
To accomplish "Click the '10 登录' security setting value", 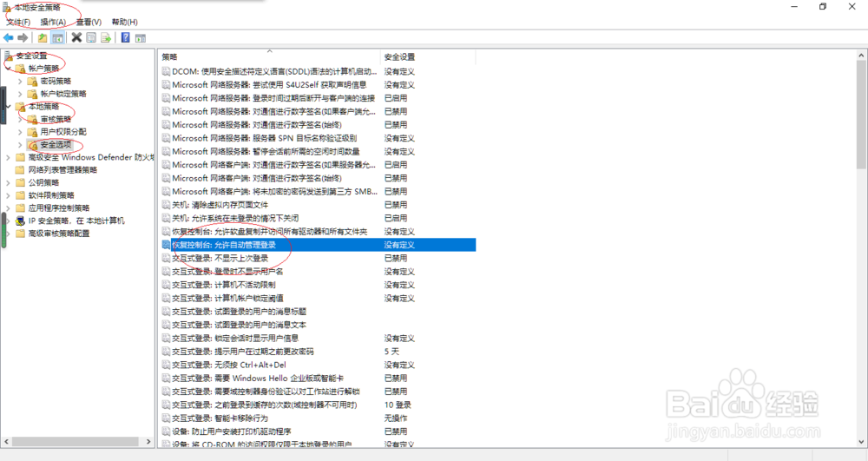I will coord(398,405).
